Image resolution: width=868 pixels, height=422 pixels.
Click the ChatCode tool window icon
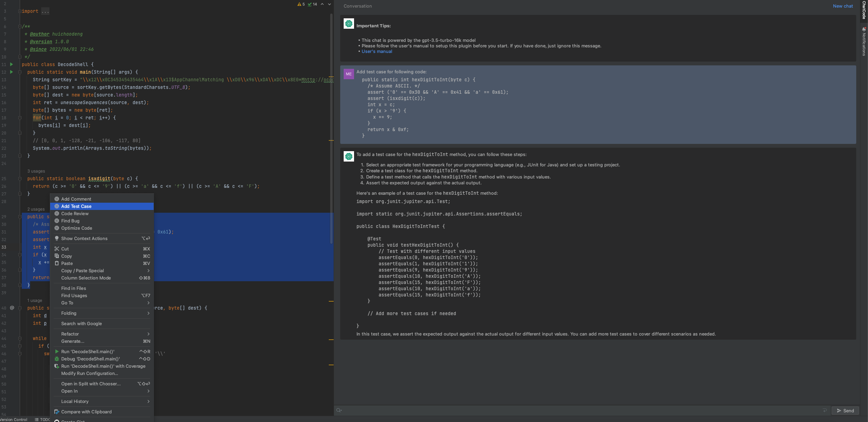pos(864,10)
